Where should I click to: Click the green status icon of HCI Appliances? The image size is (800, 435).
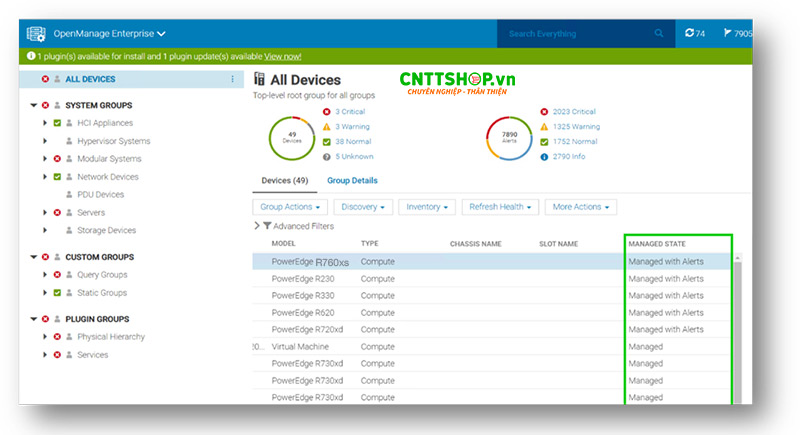57,123
